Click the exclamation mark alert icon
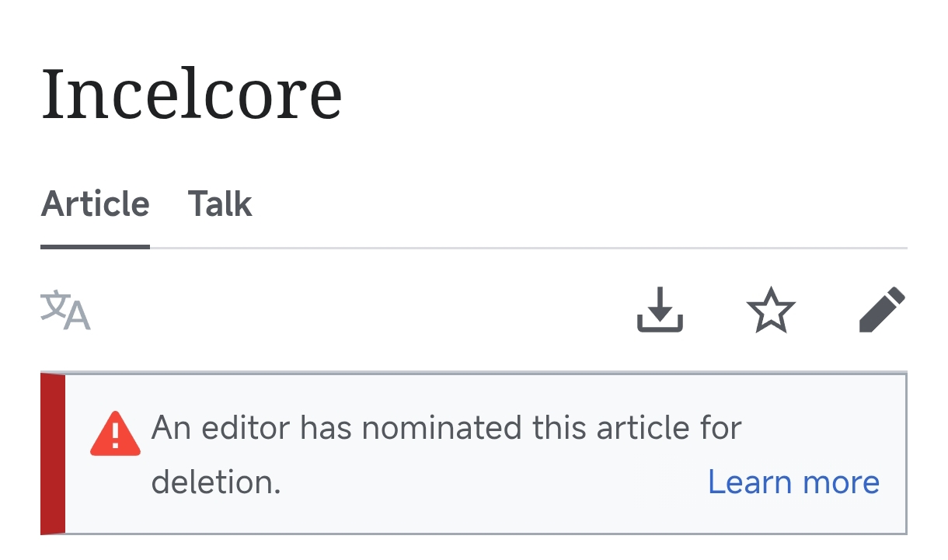 coord(116,433)
